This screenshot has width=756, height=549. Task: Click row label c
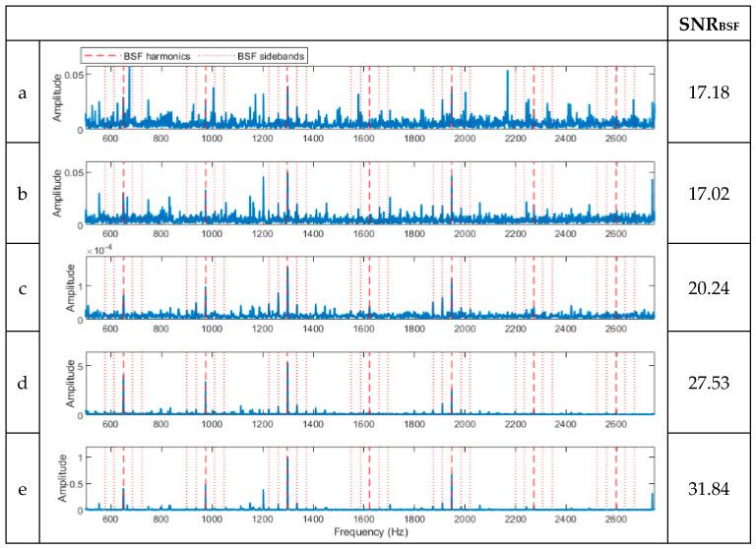point(23,288)
